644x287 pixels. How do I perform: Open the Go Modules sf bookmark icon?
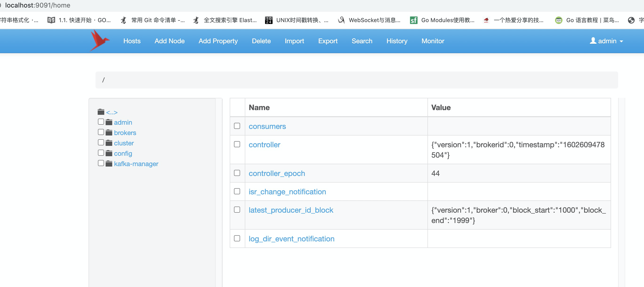pyautogui.click(x=414, y=20)
